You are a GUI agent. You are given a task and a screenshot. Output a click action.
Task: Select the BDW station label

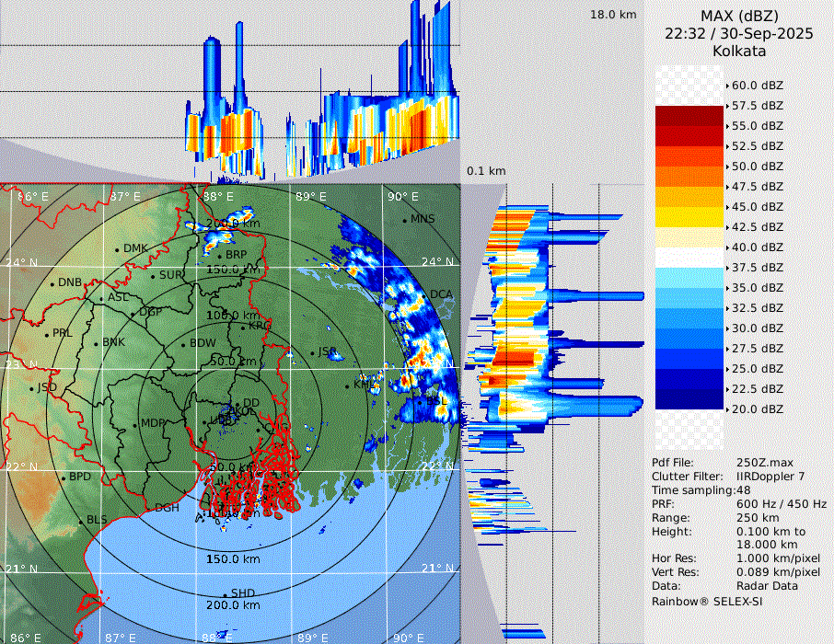[x=201, y=343]
